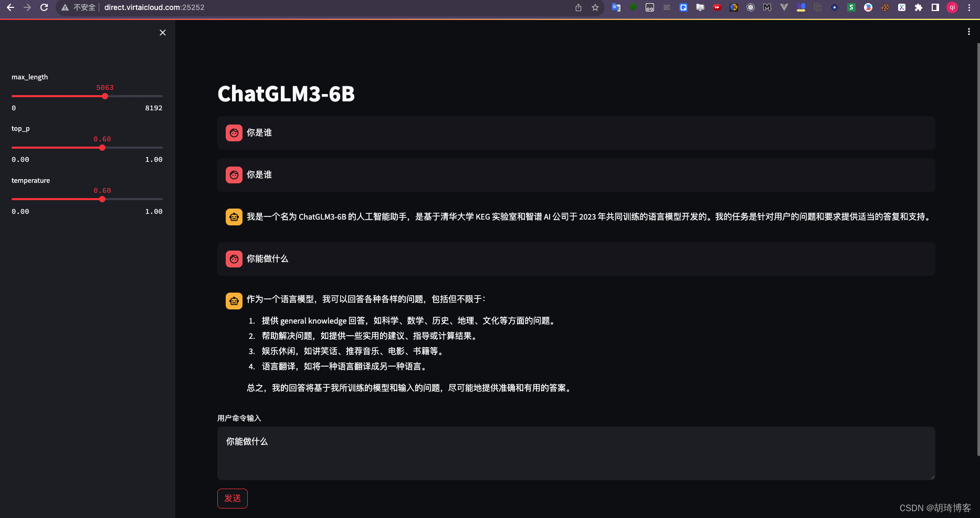Click the assistant robot avatar beside the ChatGLM3-6B introduction reply
Screen dimensions: 980x518
(234, 217)
